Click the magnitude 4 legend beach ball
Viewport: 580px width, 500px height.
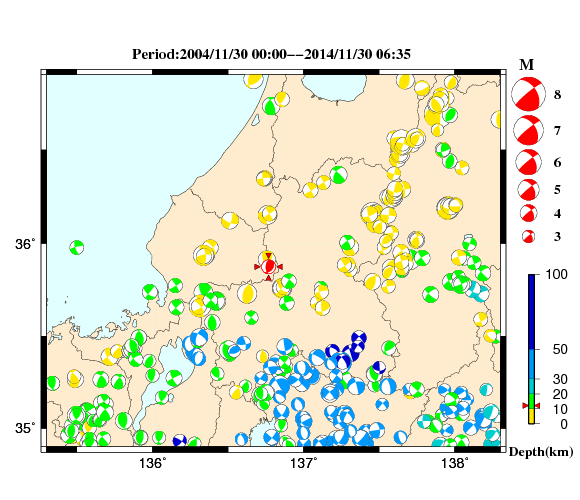528,213
